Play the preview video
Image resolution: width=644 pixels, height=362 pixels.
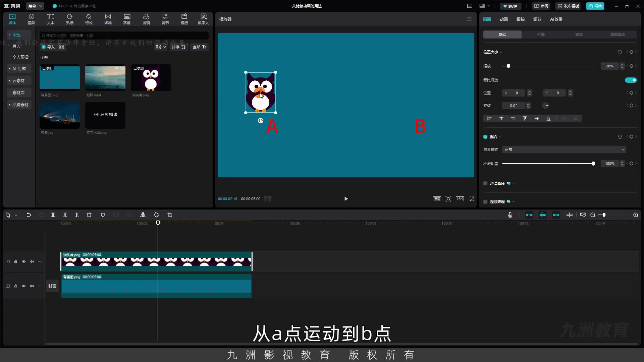(x=346, y=199)
